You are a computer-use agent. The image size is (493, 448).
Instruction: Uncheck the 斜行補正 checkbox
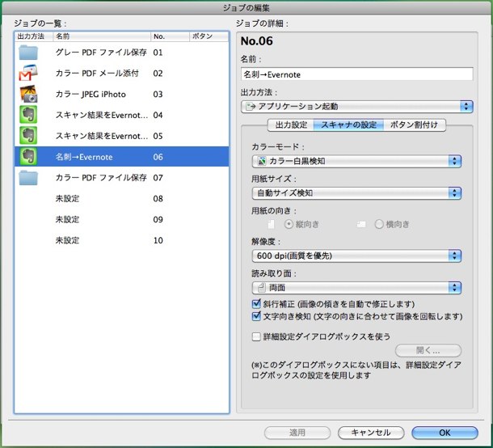(x=256, y=304)
